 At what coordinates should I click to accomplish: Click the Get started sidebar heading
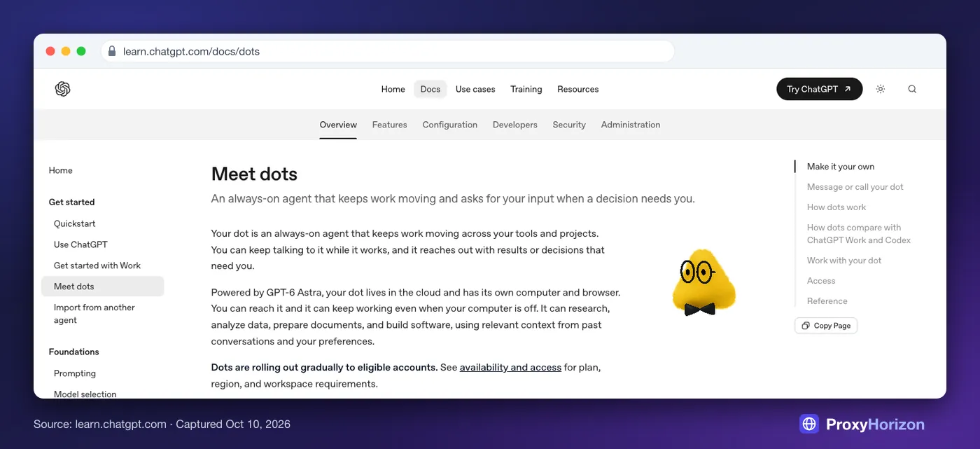pyautogui.click(x=71, y=202)
